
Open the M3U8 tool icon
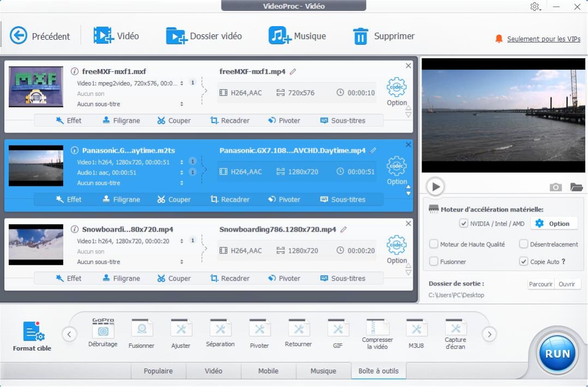pos(417,330)
